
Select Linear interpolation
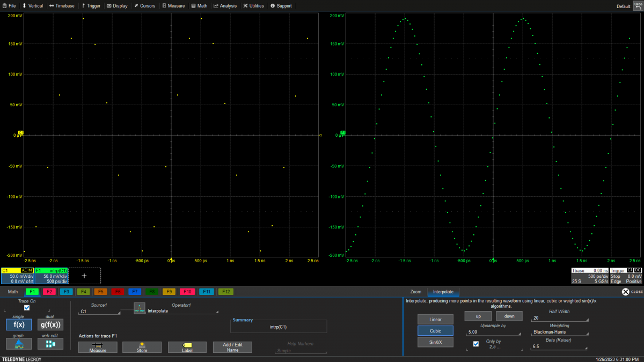pos(436,319)
